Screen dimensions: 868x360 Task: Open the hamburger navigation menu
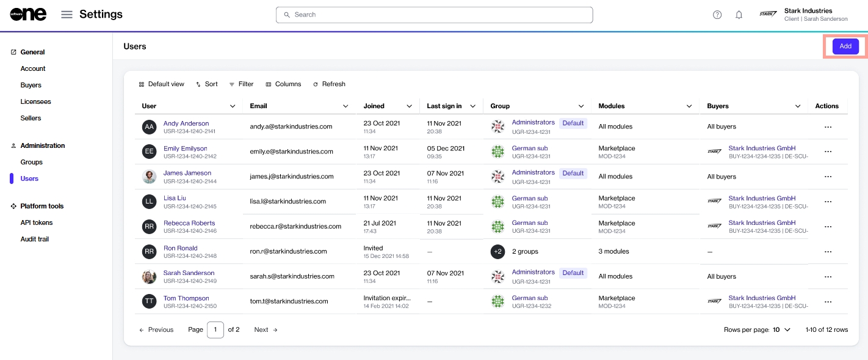tap(67, 15)
